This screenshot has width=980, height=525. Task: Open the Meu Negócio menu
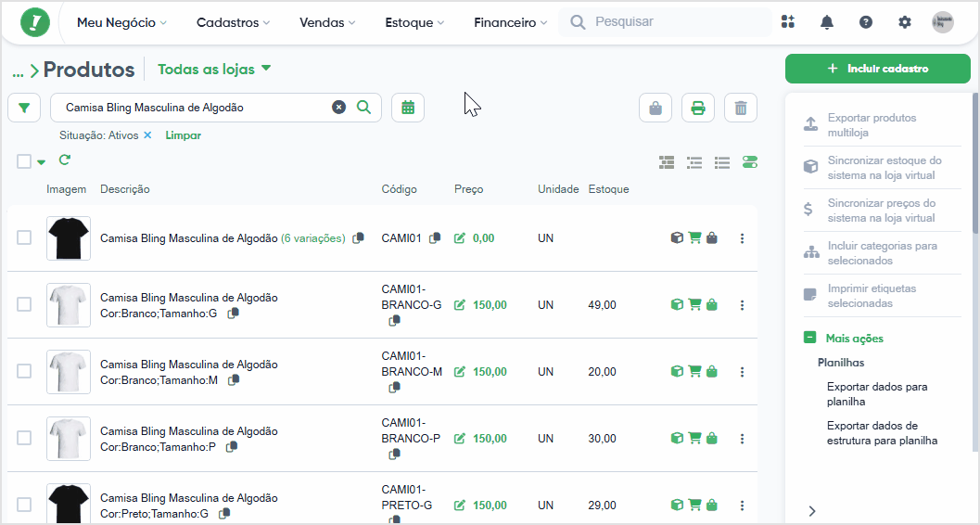121,22
